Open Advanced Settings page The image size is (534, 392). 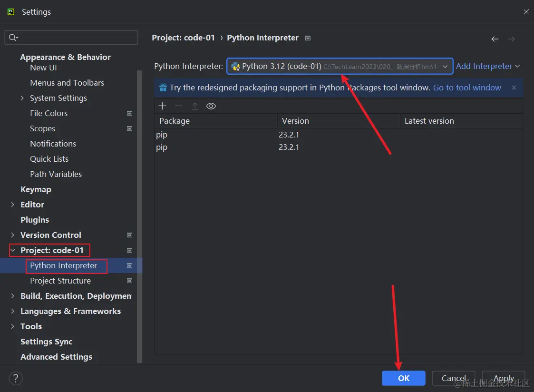[x=57, y=357]
